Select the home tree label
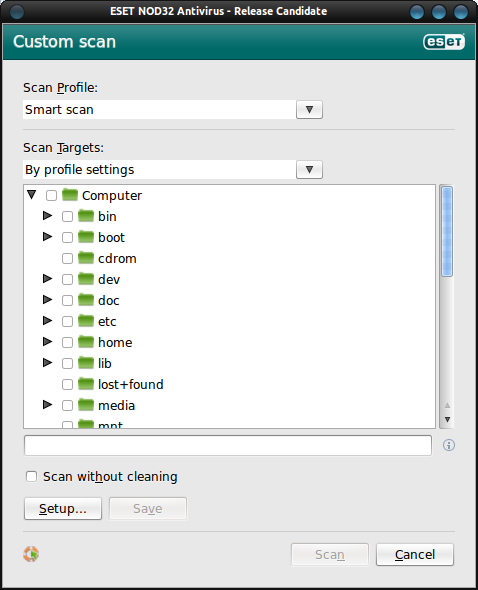 115,342
